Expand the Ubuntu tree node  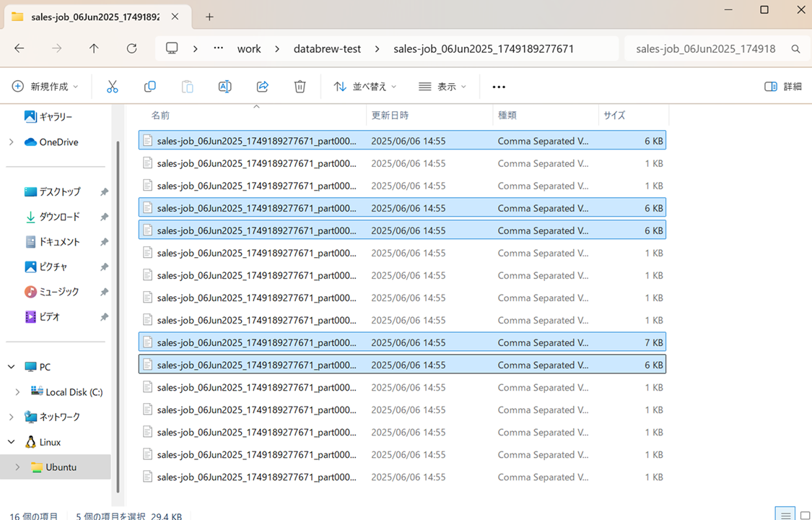pyautogui.click(x=17, y=467)
